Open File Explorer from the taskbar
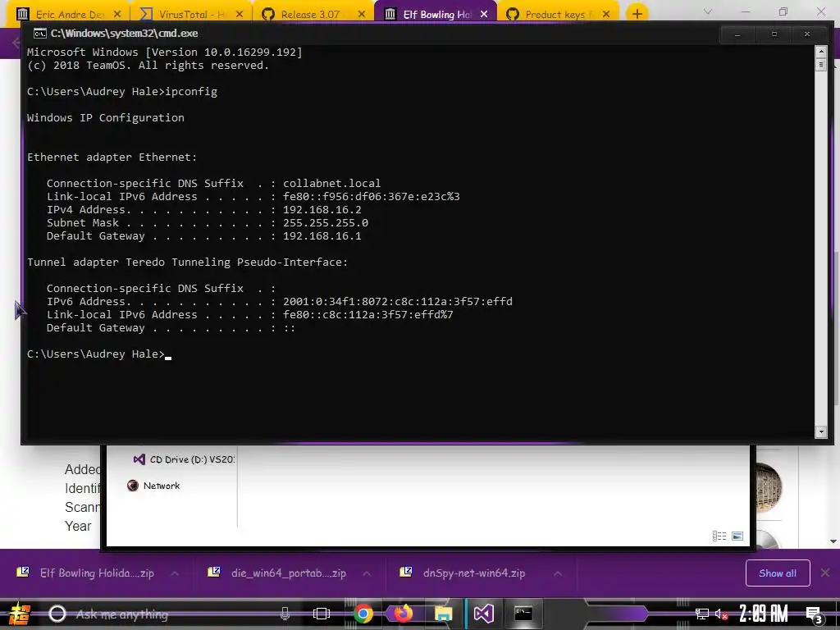Viewport: 840px width, 630px height. pyautogui.click(x=443, y=614)
